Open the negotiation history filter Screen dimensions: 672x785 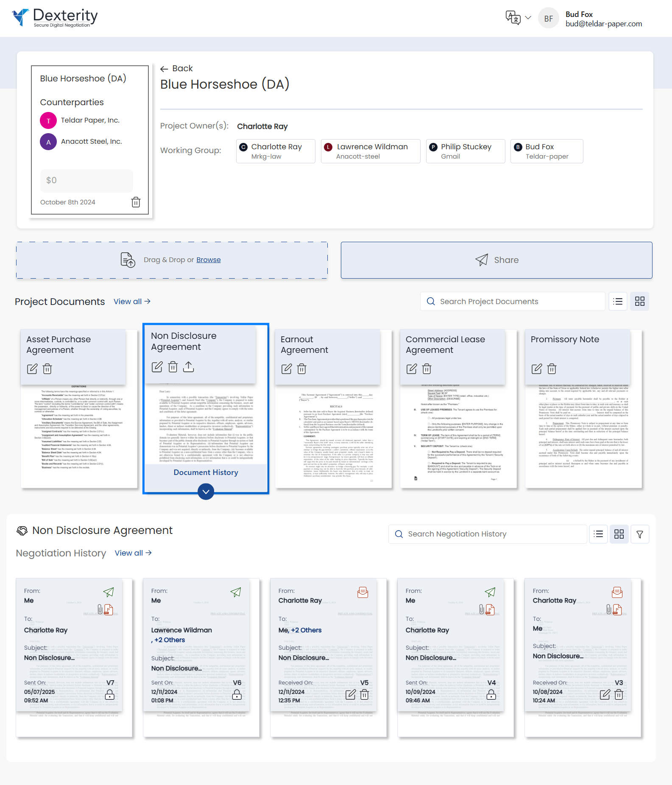coord(640,534)
